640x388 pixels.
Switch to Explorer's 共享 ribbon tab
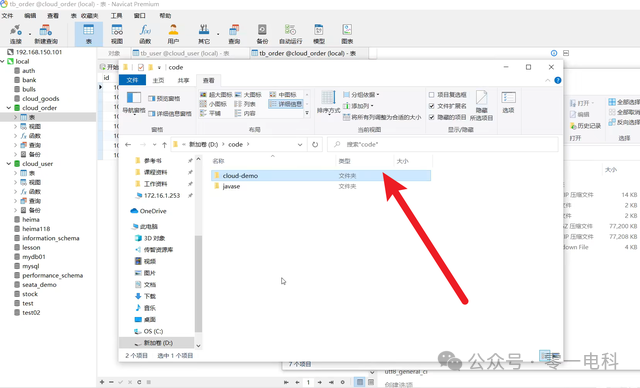point(183,80)
